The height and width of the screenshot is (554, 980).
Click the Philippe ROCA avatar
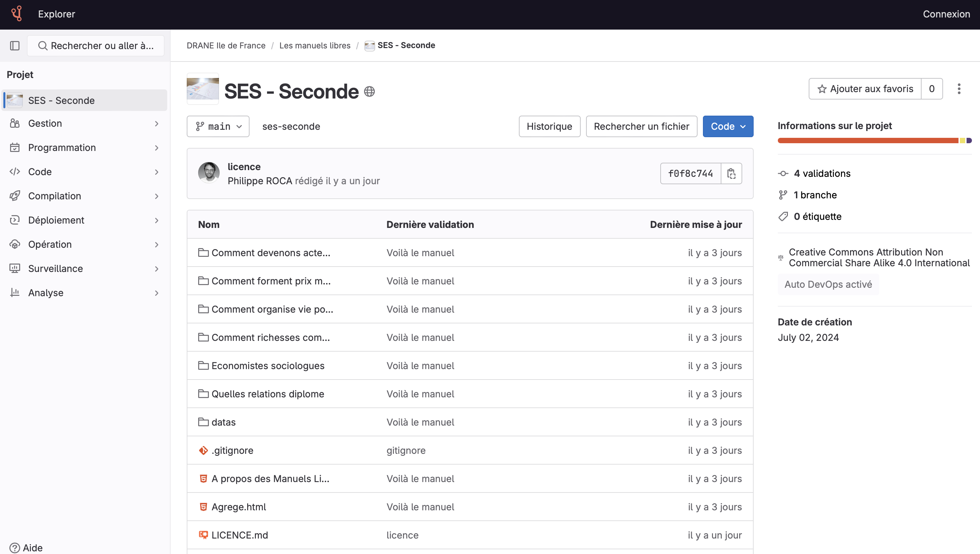coord(209,172)
